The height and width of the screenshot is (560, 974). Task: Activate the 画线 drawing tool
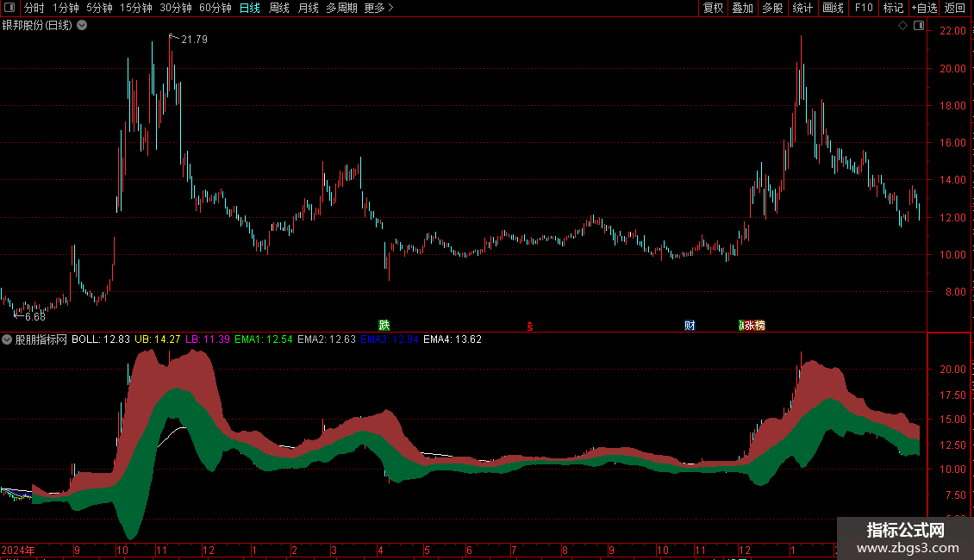pyautogui.click(x=833, y=8)
